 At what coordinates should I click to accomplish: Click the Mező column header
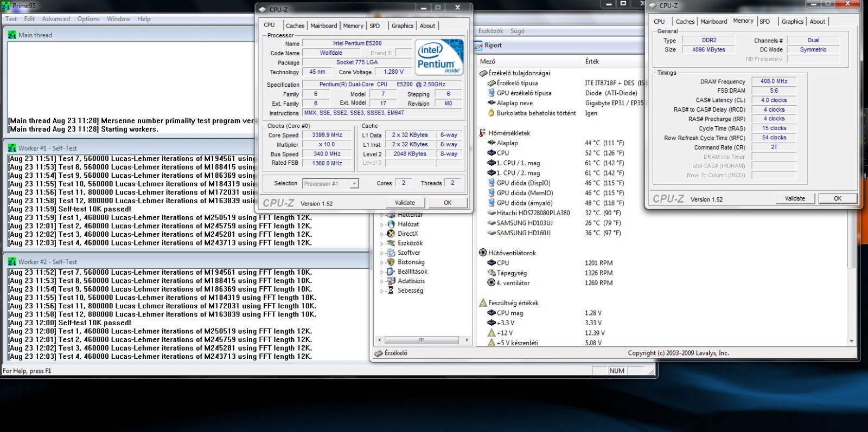(x=529, y=61)
